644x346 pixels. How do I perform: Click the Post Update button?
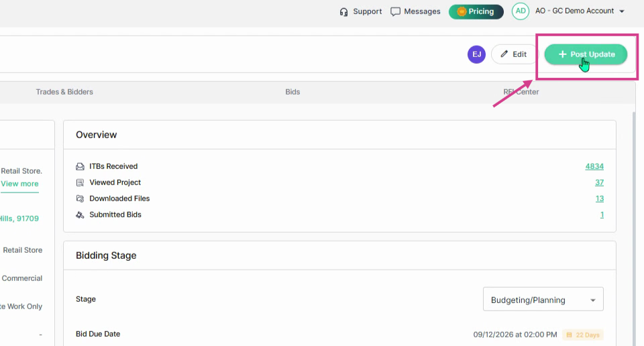[586, 54]
